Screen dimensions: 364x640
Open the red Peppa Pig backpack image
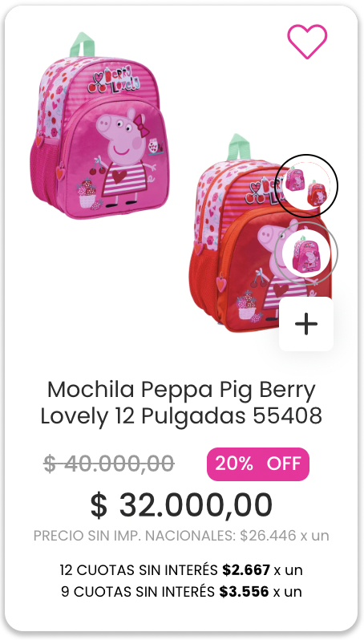point(237,233)
